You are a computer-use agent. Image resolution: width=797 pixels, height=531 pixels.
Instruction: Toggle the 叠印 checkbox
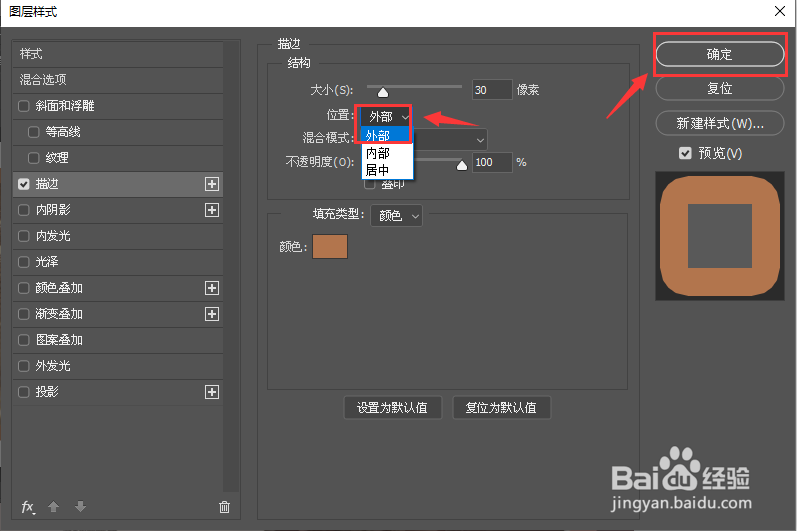point(370,184)
